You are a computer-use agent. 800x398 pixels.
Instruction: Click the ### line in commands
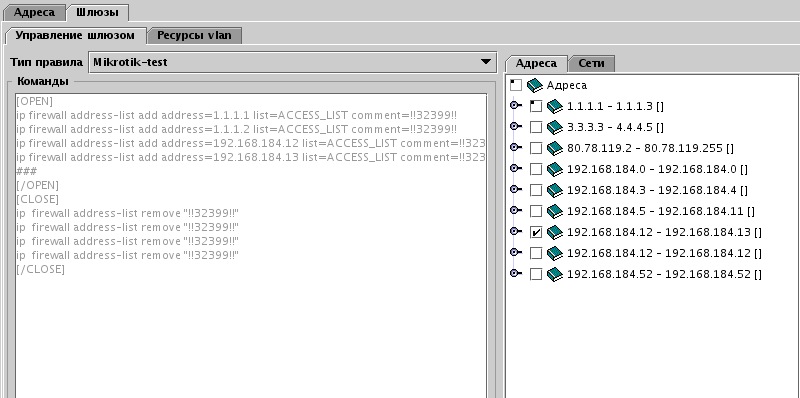coord(26,171)
